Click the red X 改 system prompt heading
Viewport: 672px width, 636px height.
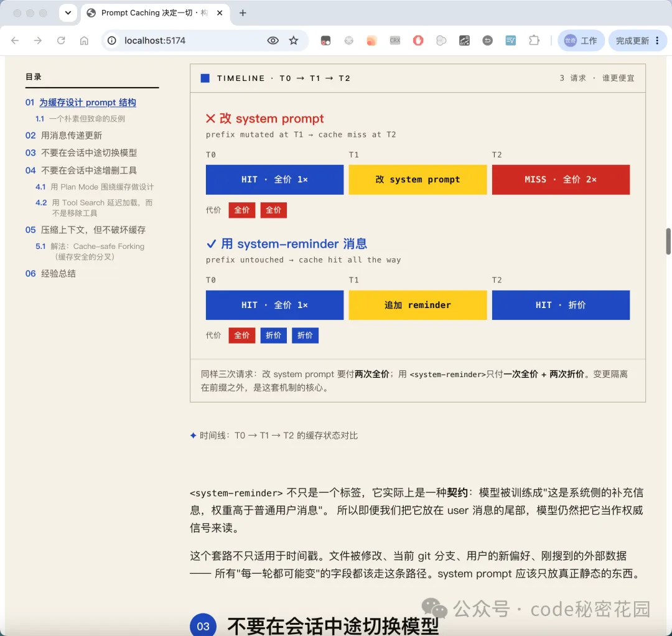265,119
